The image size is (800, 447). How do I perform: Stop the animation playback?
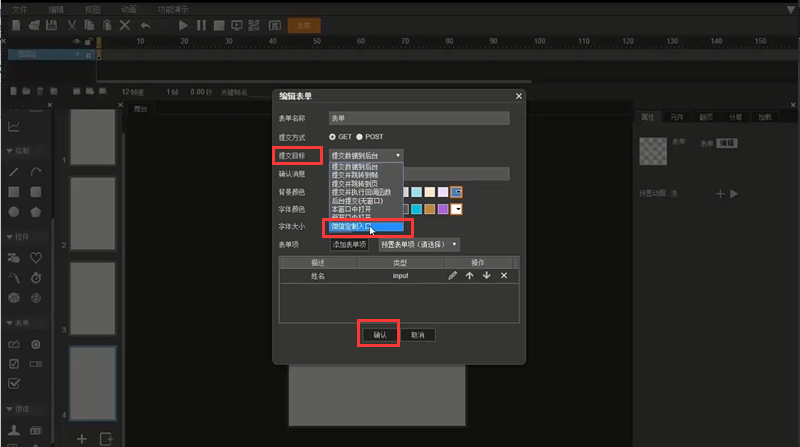pyautogui.click(x=219, y=25)
